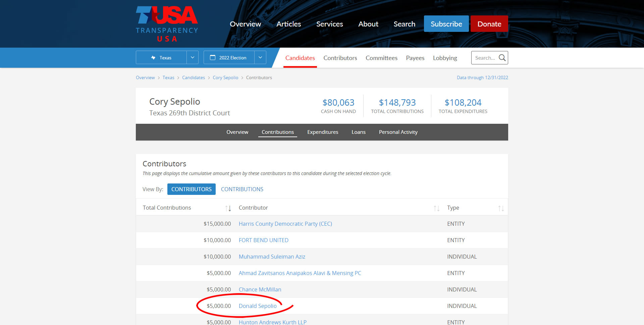This screenshot has height=325, width=644.
Task: Click the calendar icon for 2022 Election
Action: [213, 58]
